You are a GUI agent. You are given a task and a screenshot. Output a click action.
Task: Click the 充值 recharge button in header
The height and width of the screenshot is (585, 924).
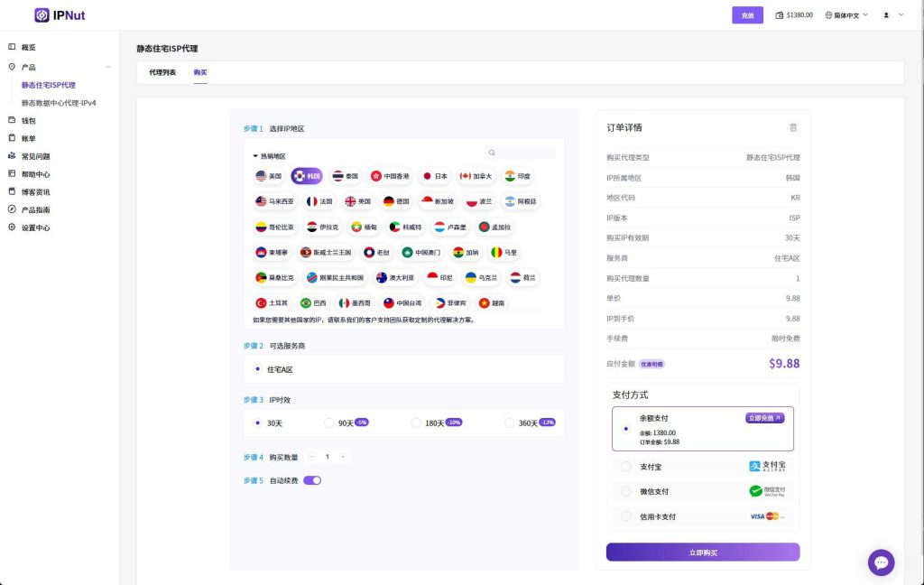tap(747, 15)
